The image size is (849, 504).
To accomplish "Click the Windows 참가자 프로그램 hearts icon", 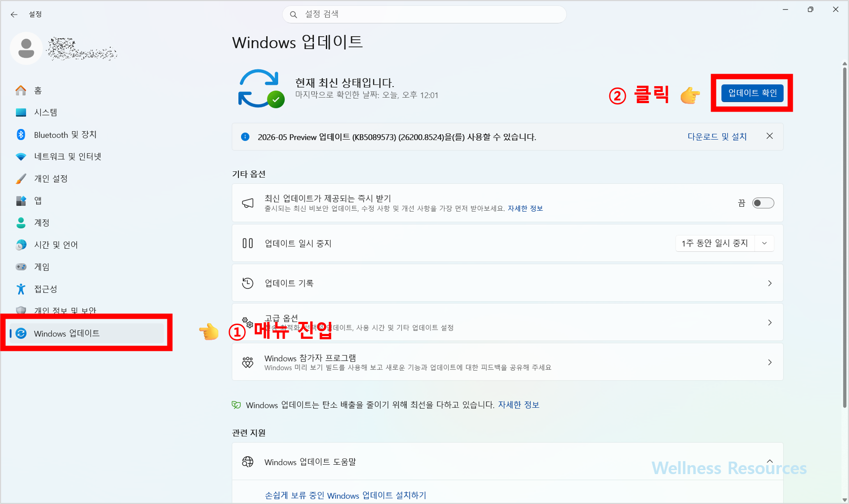I will (248, 362).
